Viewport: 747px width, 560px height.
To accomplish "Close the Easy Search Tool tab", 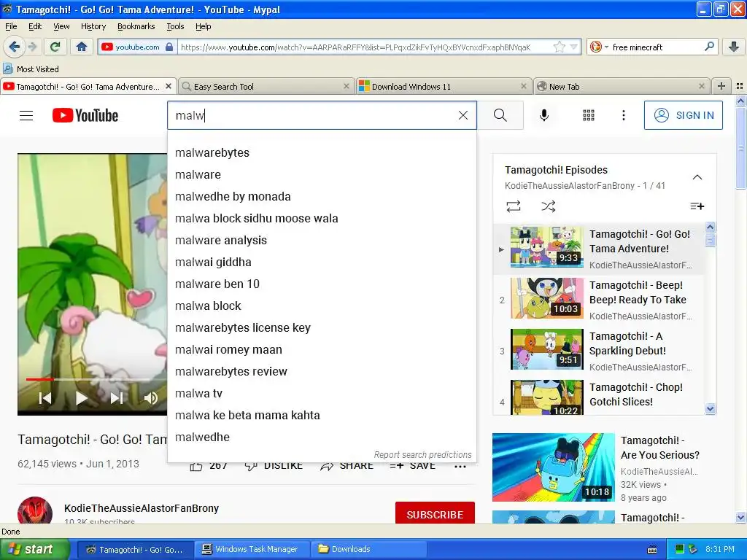I will tap(347, 86).
